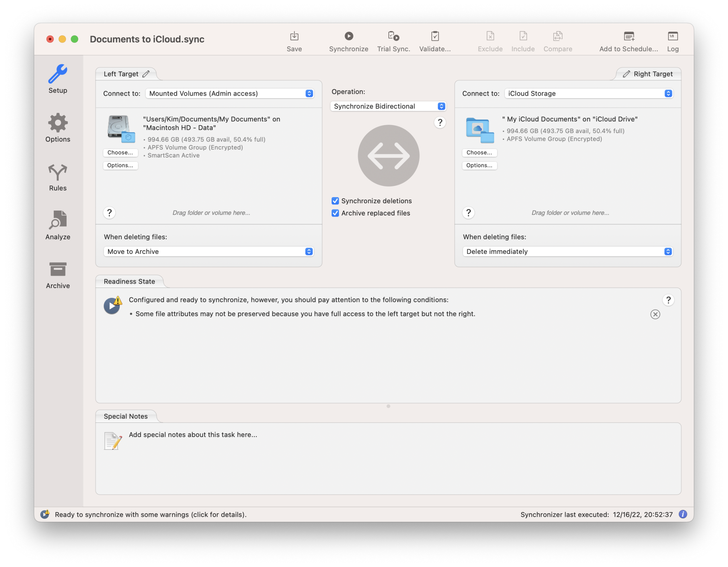The width and height of the screenshot is (728, 567).
Task: Click Options button under iCloud target
Action: [x=479, y=165]
